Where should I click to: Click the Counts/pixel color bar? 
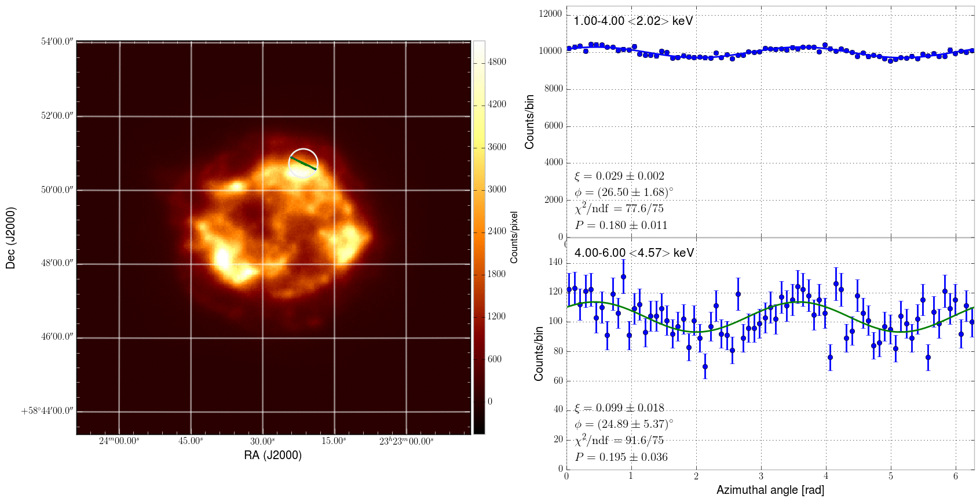(479, 237)
